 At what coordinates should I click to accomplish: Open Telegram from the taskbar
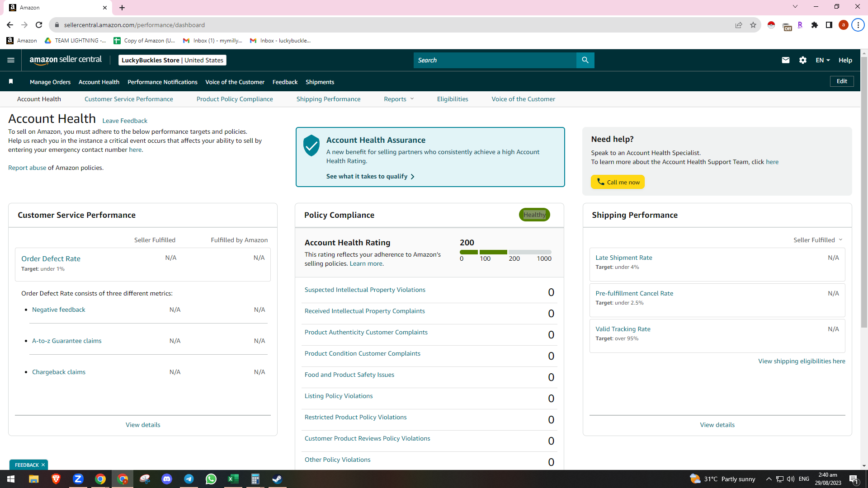[189, 479]
